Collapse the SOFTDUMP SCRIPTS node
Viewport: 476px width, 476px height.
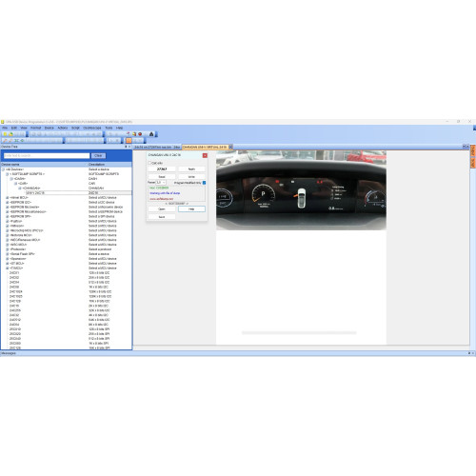7,174
